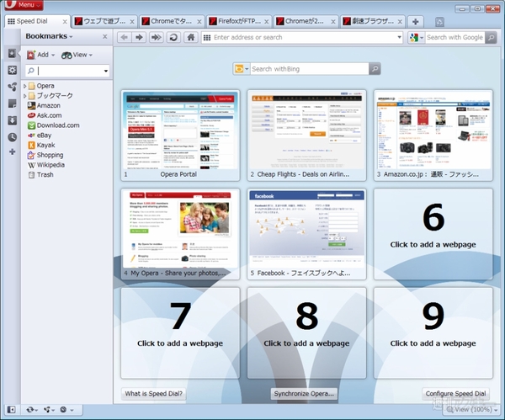505x420 pixels.
Task: Switch to the FirefoxがFTP tab
Action: coord(239,22)
